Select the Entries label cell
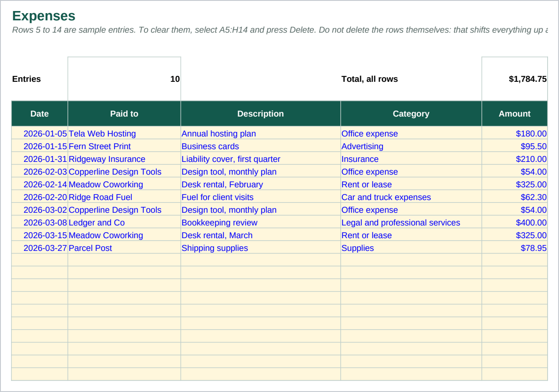559x392 pixels. [x=39, y=79]
